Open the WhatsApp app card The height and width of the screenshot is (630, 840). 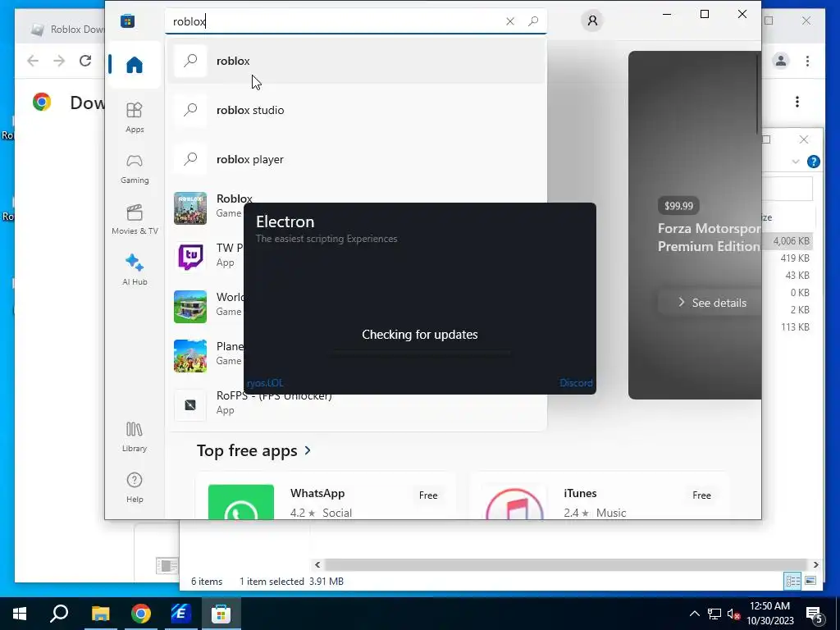tap(326, 495)
